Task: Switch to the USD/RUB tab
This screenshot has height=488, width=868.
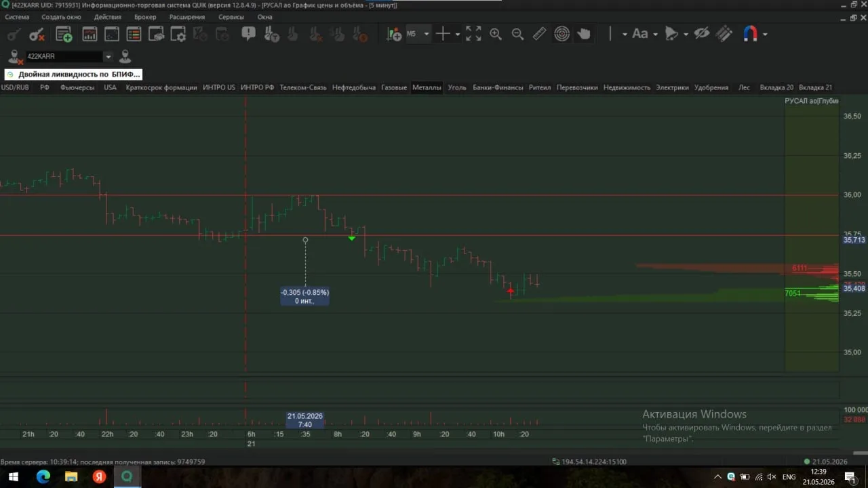Action: 15,87
